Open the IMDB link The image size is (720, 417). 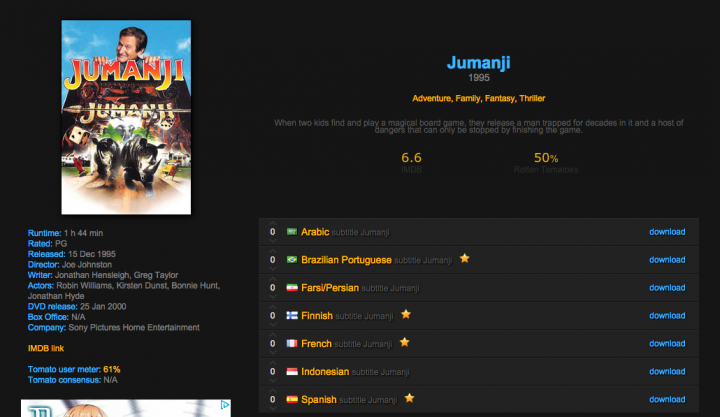pos(46,349)
